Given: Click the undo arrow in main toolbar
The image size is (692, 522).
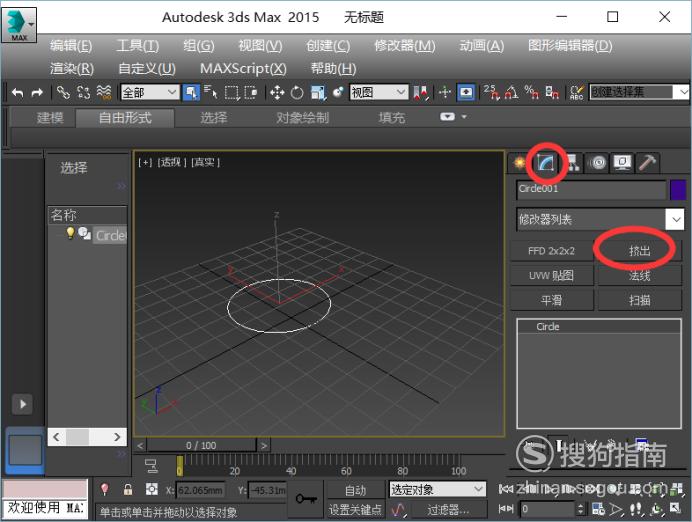Looking at the screenshot, I should 18,93.
